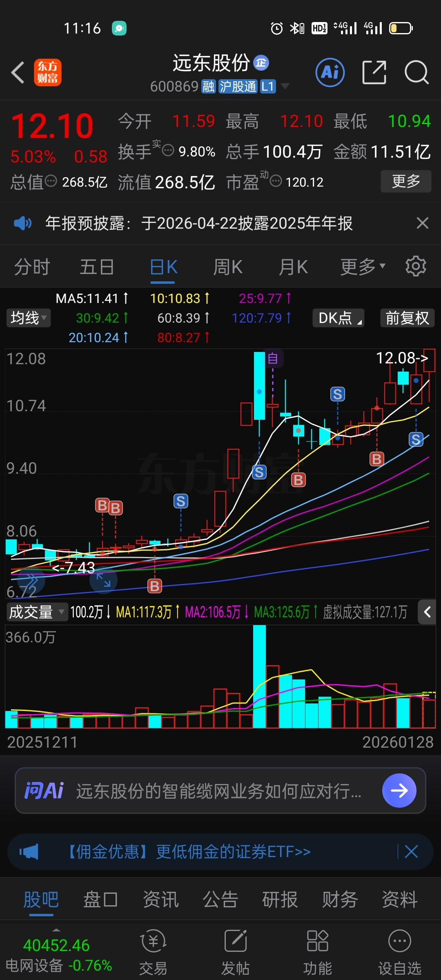The height and width of the screenshot is (980, 441).
Task: Open chart settings gear icon
Action: (x=416, y=266)
